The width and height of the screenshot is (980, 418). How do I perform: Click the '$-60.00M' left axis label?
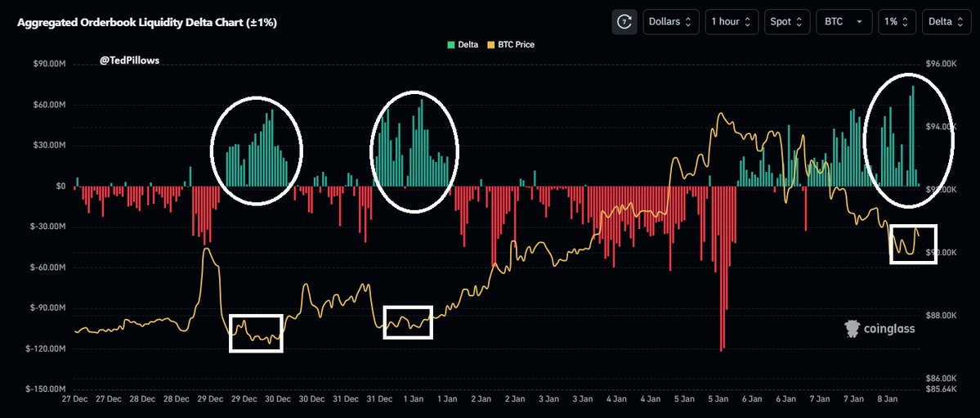49,267
